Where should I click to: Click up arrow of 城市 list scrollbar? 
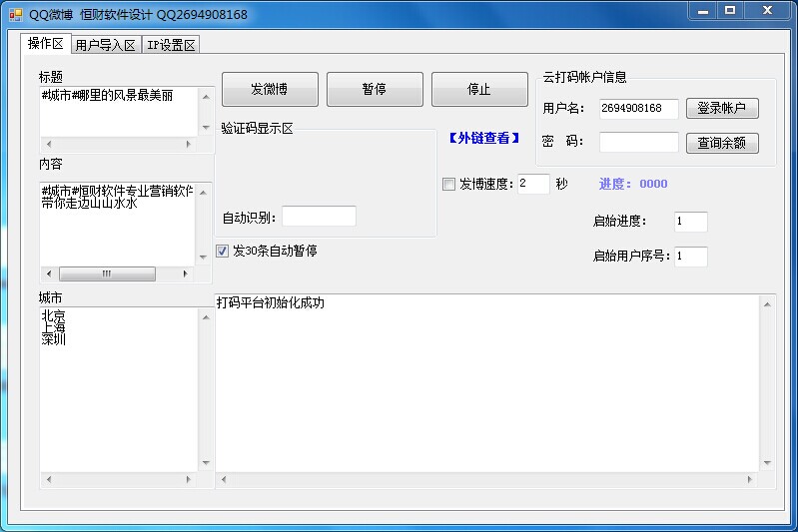click(206, 317)
